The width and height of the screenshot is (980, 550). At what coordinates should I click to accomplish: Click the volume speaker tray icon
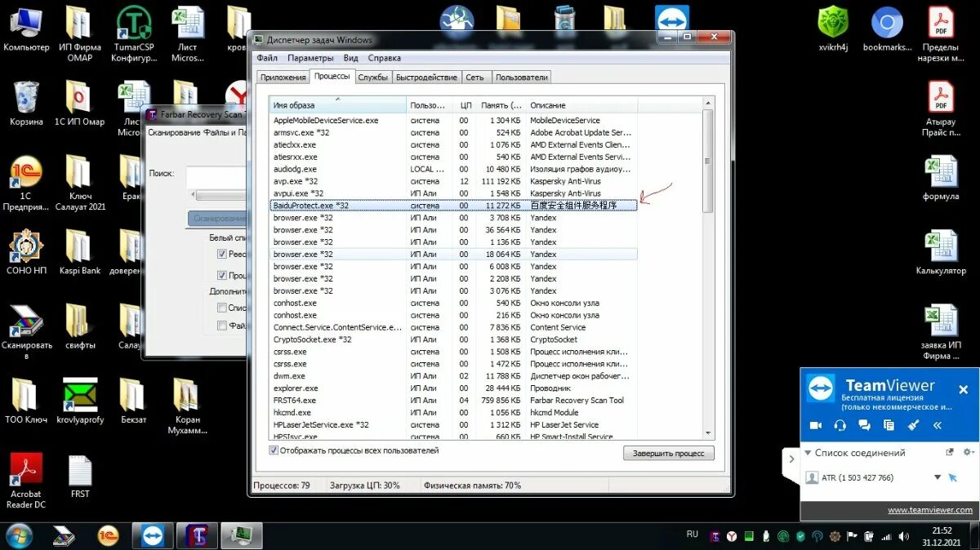904,536
